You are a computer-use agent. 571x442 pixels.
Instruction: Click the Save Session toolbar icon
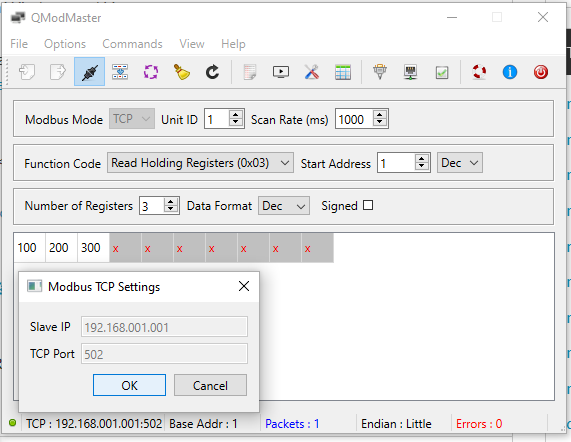click(58, 72)
